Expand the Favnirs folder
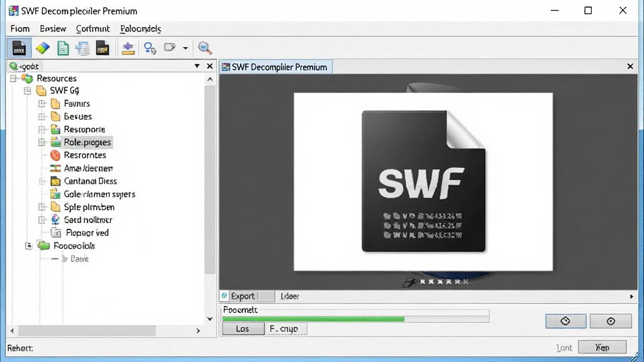This screenshot has width=644, height=362. 42,104
